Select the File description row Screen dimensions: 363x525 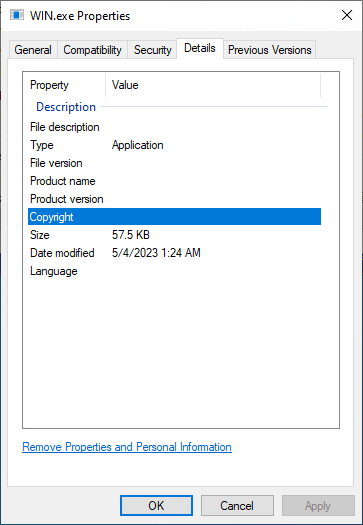tap(174, 127)
